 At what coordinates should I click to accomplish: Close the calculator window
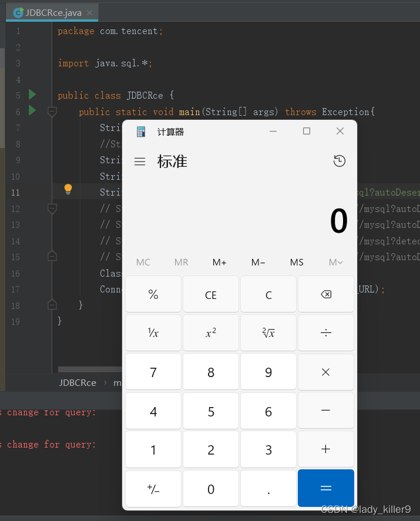pos(340,131)
